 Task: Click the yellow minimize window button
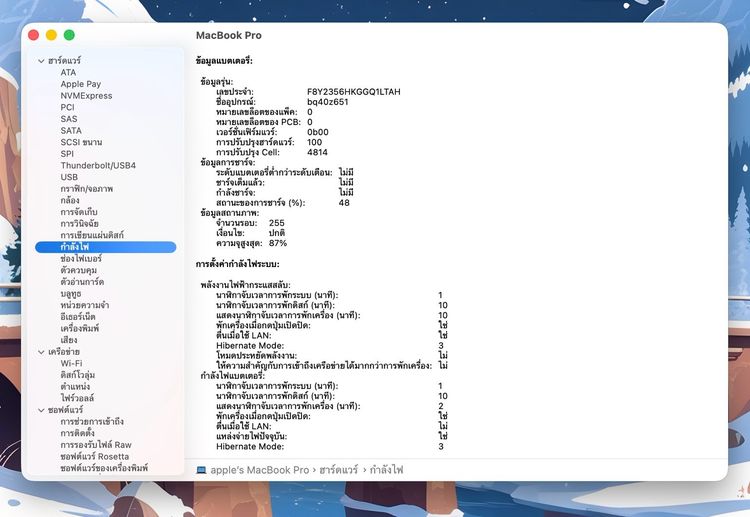coord(51,35)
